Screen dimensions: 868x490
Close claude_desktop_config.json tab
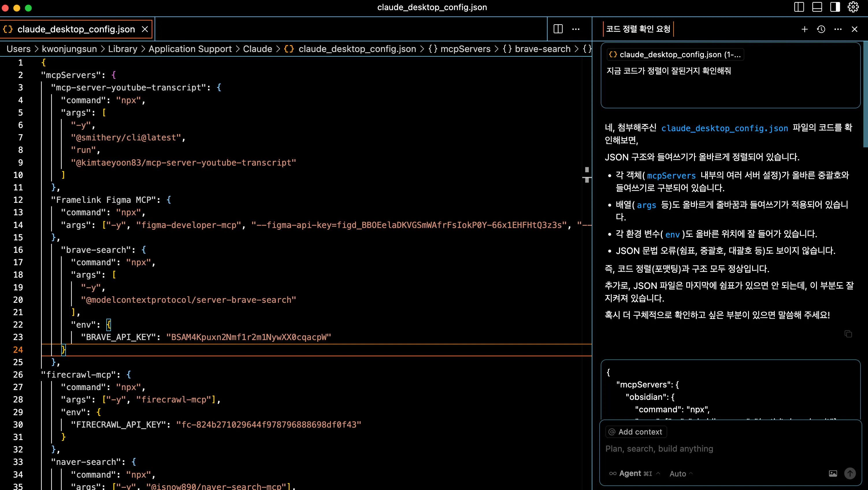[x=145, y=29]
